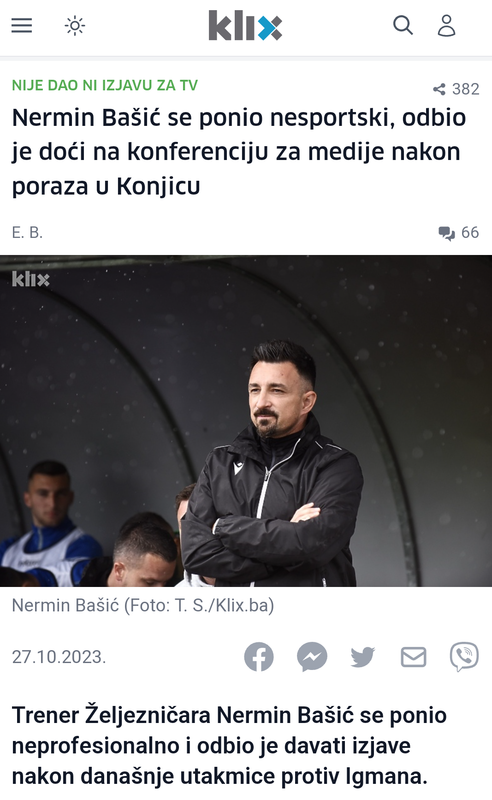This screenshot has width=492, height=800.
Task: Click the share count icon showing 382
Action: [x=439, y=89]
